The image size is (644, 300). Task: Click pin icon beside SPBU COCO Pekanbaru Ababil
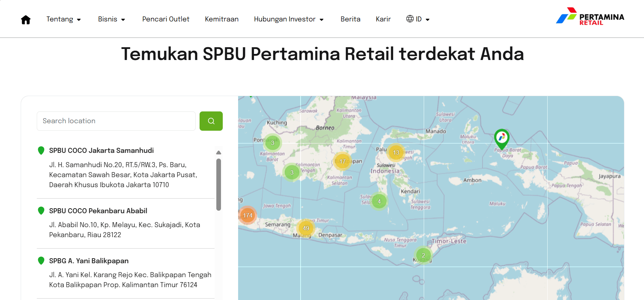41,211
